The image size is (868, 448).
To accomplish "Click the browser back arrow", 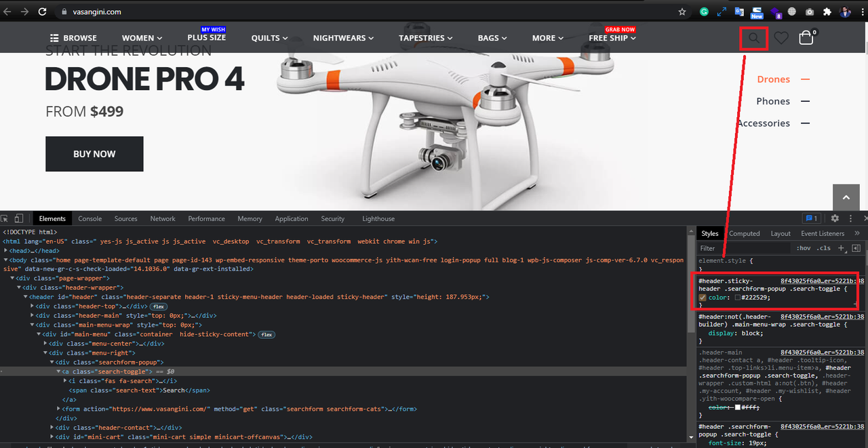I will point(7,12).
